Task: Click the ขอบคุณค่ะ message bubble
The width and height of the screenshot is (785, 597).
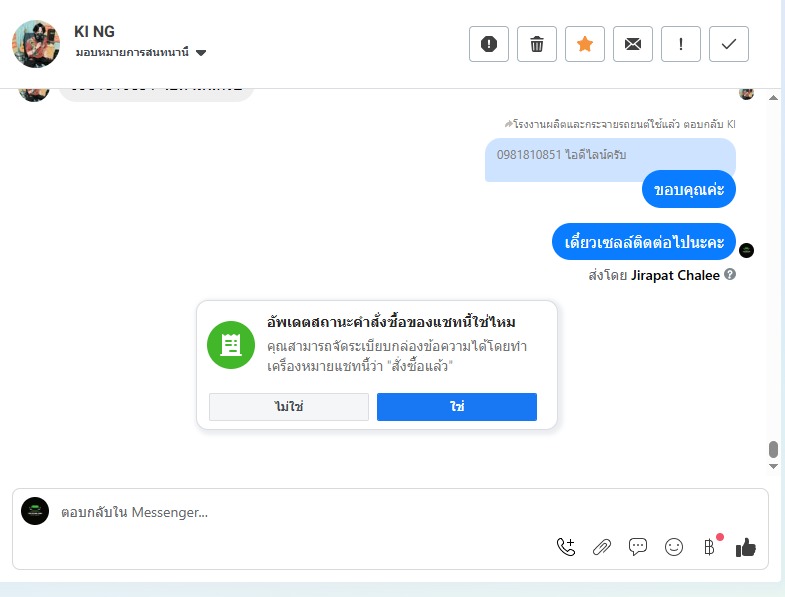Action: [x=689, y=189]
